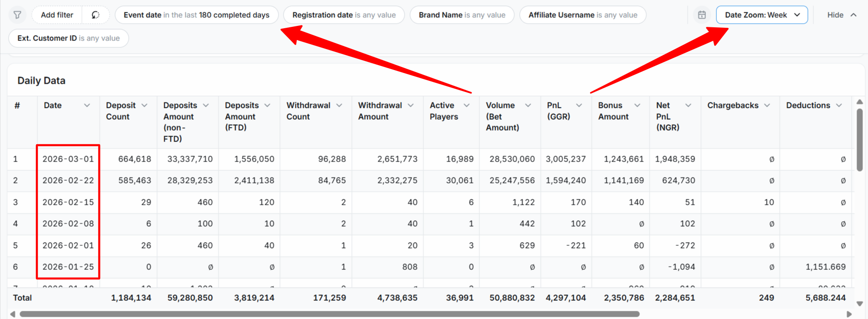Click the scroll up arrow
Viewport: 868px width, 319px height.
pos(859,102)
